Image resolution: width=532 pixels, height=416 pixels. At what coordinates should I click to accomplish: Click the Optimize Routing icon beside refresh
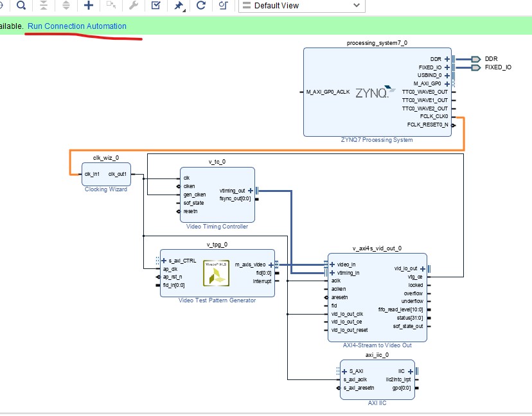click(x=223, y=6)
